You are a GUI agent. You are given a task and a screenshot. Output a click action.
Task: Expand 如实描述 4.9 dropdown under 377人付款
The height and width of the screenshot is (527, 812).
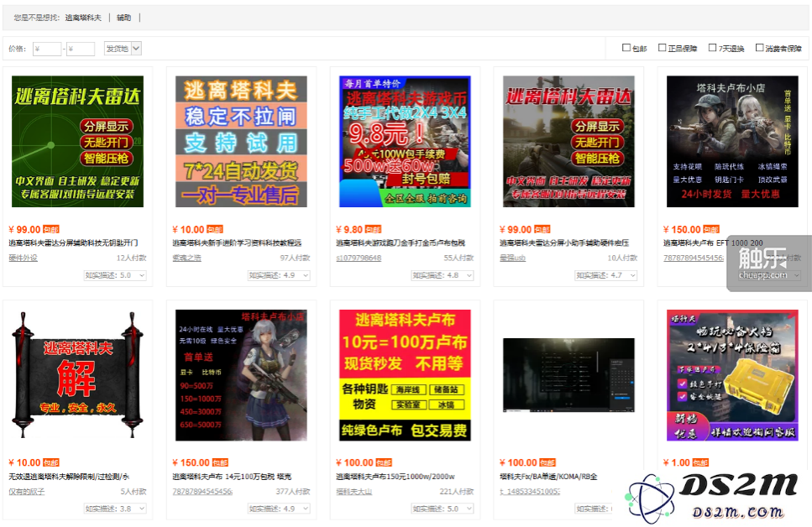pos(279,509)
